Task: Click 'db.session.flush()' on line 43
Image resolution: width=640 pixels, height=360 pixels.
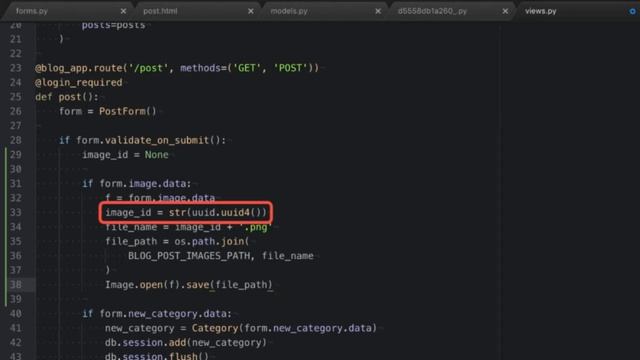Action: click(x=157, y=356)
